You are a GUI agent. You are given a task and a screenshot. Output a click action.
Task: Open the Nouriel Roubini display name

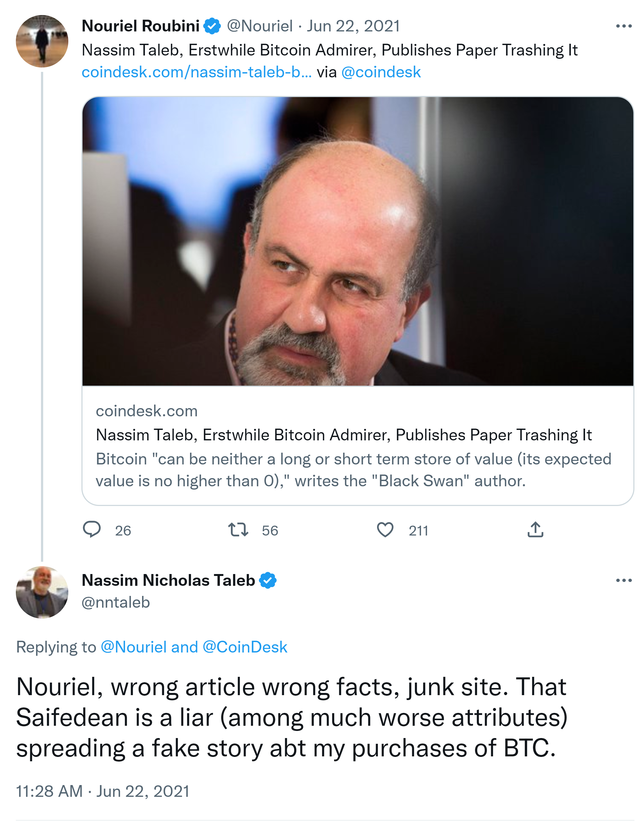click(140, 26)
